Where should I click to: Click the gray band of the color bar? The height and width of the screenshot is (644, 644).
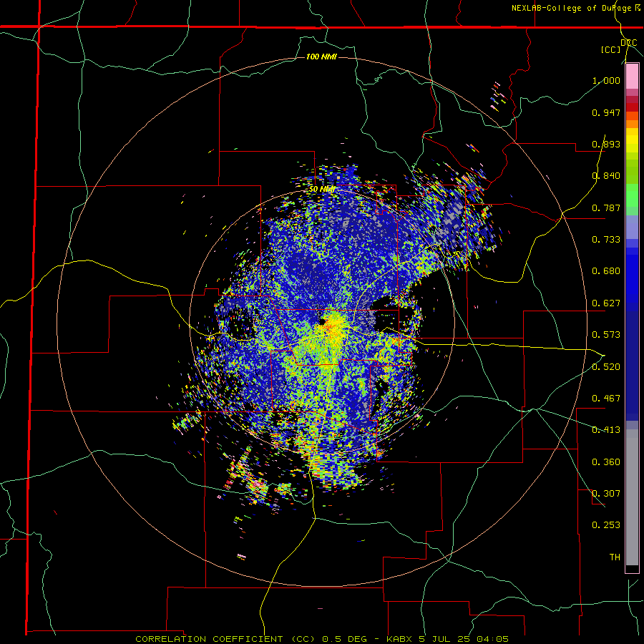632,497
